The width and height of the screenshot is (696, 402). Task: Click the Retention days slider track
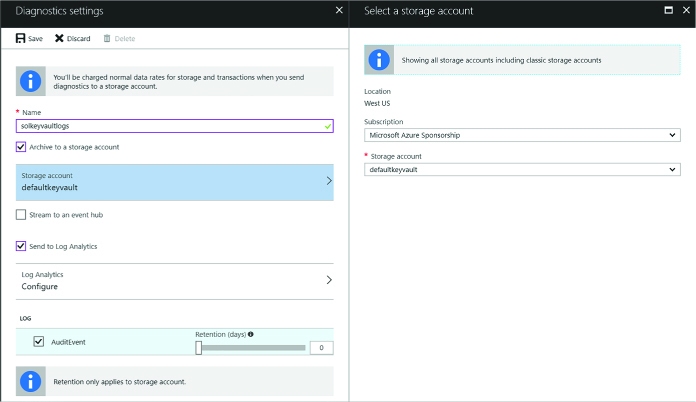[x=253, y=348]
